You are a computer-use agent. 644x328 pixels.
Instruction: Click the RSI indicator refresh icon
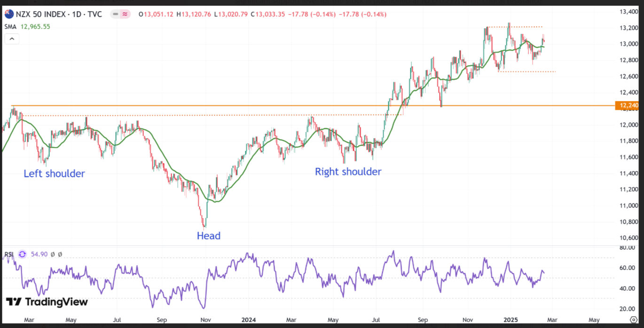tap(22, 254)
